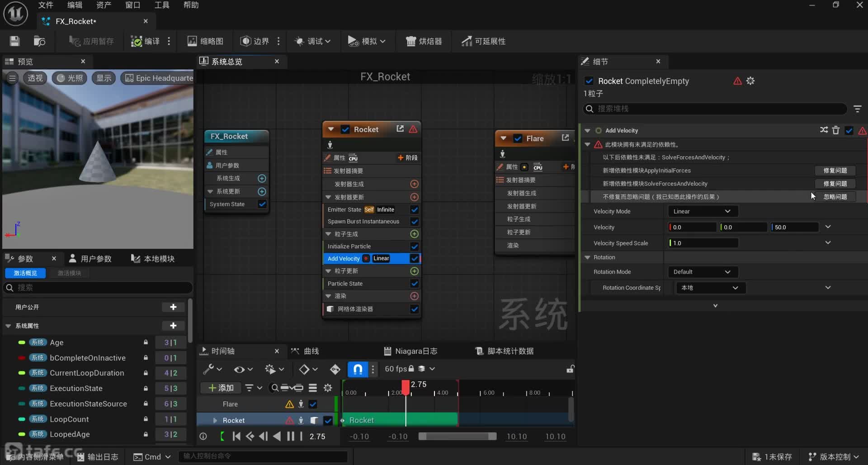868x465 pixels.
Task: Collapse the Rotation section
Action: click(588, 257)
